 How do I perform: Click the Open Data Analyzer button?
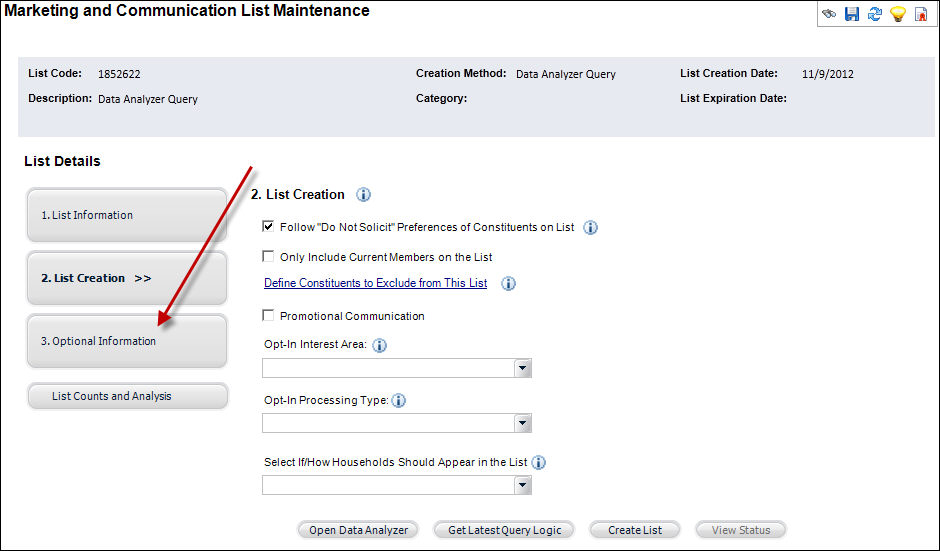[x=358, y=530]
